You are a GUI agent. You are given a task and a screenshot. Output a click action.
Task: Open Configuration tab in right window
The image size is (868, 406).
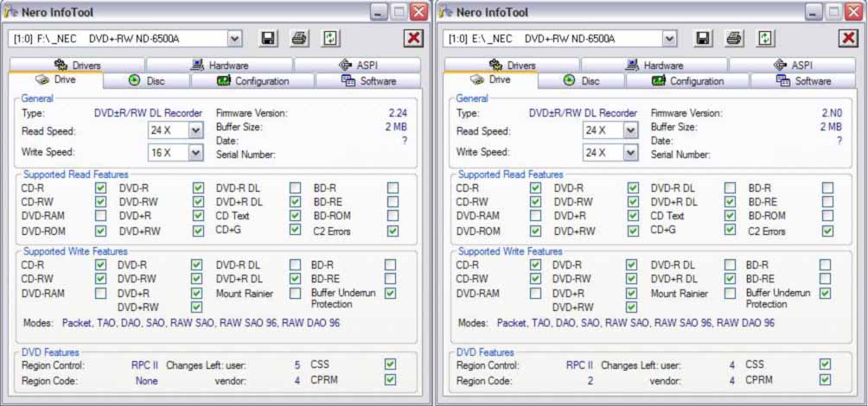tap(686, 81)
